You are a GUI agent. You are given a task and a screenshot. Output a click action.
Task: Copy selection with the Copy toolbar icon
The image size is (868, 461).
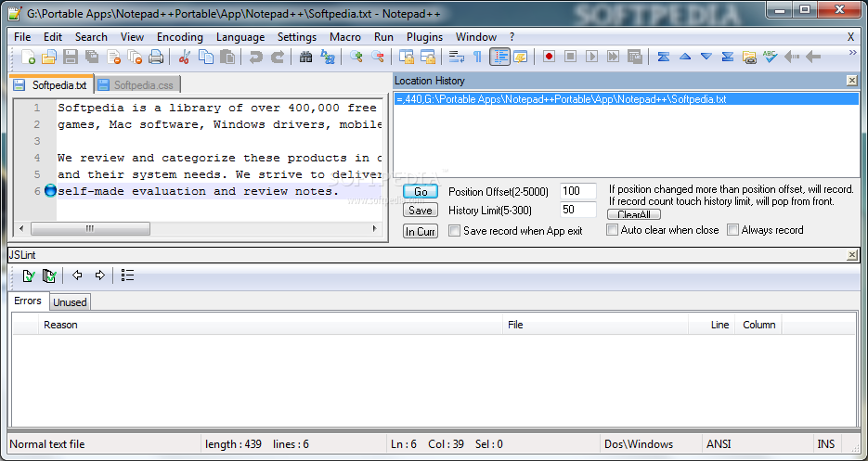click(206, 57)
